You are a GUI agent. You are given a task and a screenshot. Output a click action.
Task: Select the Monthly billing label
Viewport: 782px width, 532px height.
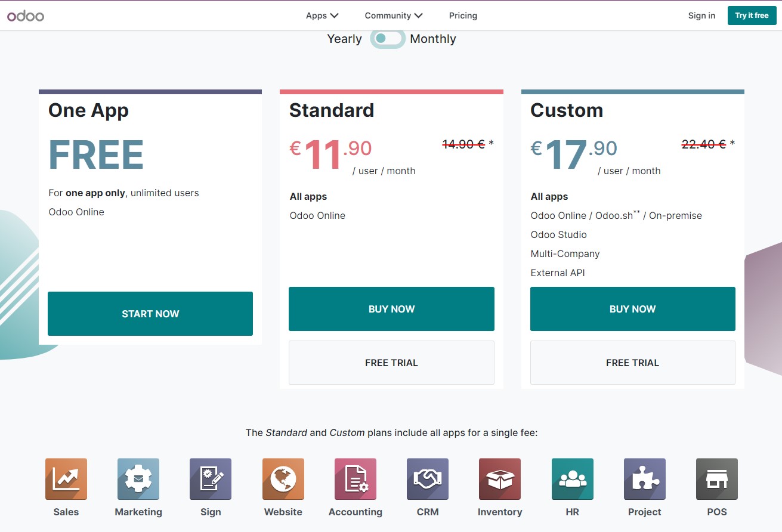point(433,39)
